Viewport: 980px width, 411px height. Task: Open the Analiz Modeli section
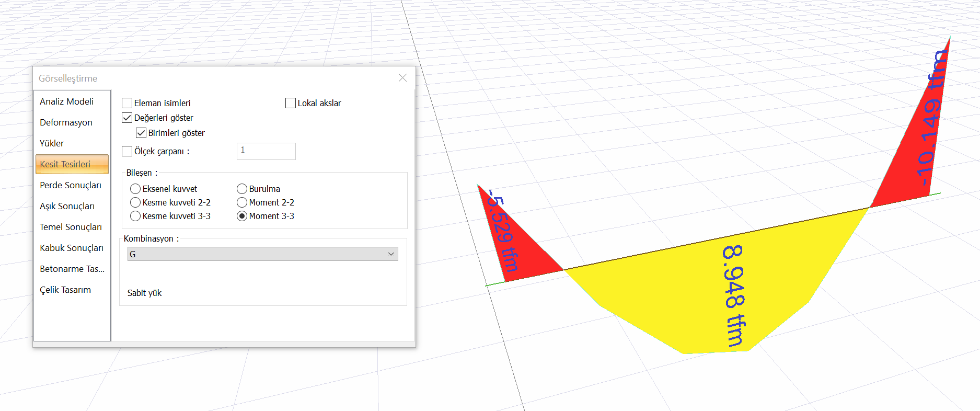tap(66, 101)
